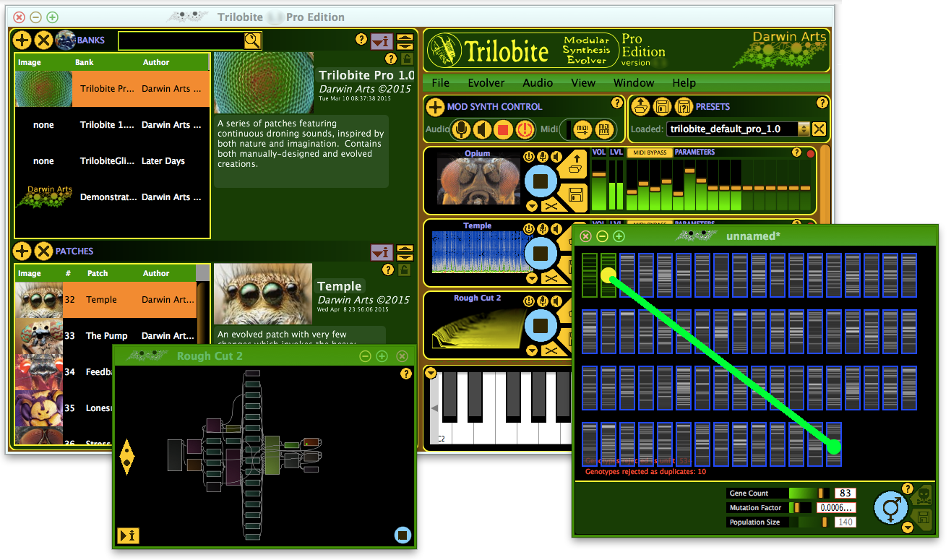This screenshot has height=560, width=951.
Task: Toggle MIDI BYPASS on Opium module
Action: point(648,152)
